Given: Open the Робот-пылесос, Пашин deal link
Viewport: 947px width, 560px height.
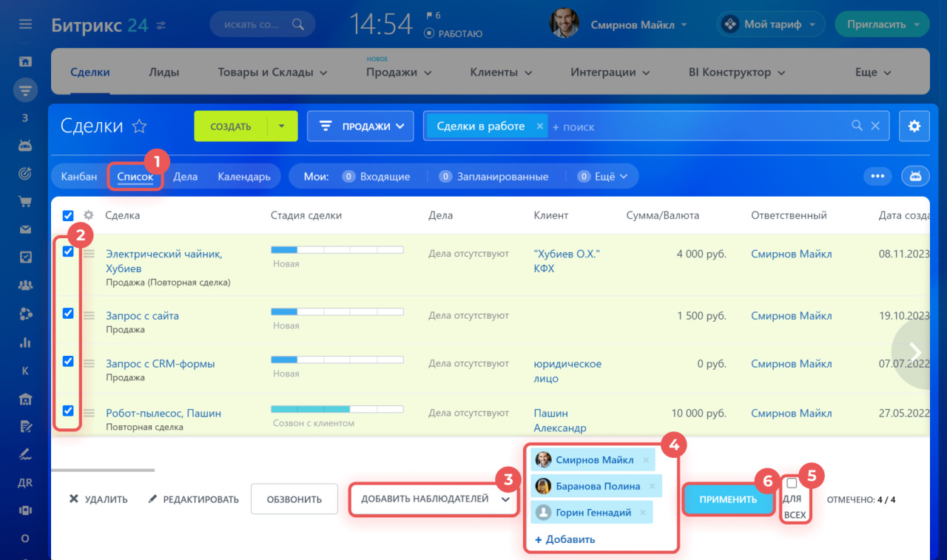Looking at the screenshot, I should click(x=163, y=414).
